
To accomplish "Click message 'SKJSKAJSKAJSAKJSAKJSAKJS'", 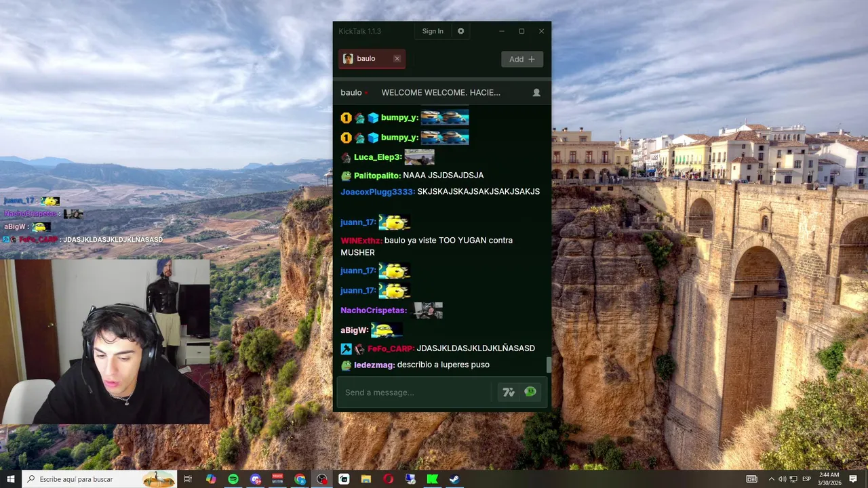I will coord(479,192).
